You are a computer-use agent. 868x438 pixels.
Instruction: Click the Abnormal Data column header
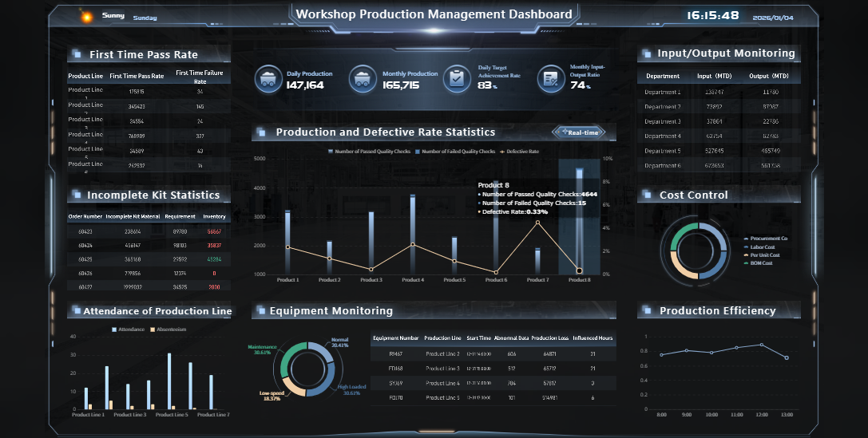click(512, 338)
